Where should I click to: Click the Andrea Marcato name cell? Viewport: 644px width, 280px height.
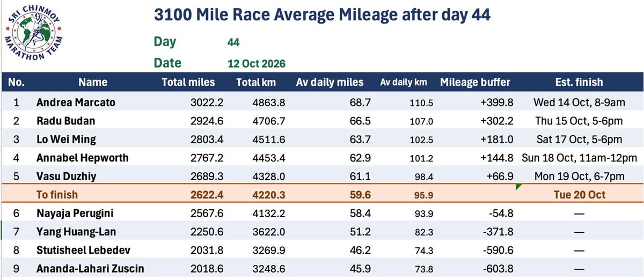pos(76,102)
